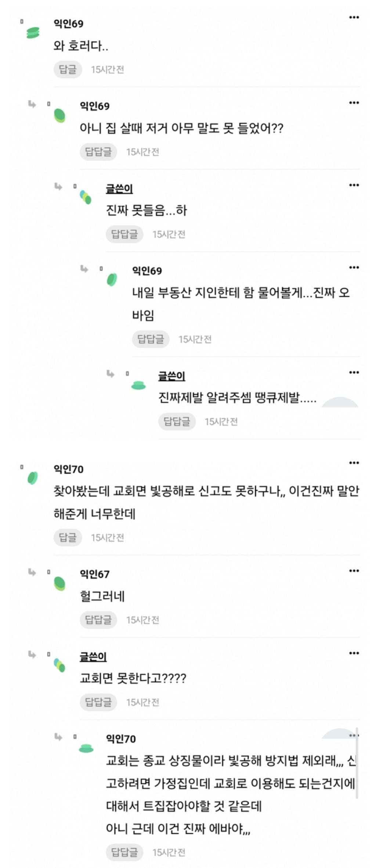Click the reply arrow icon beside "헐그러네" comment
This screenshot has height=868, width=376.
[32, 572]
